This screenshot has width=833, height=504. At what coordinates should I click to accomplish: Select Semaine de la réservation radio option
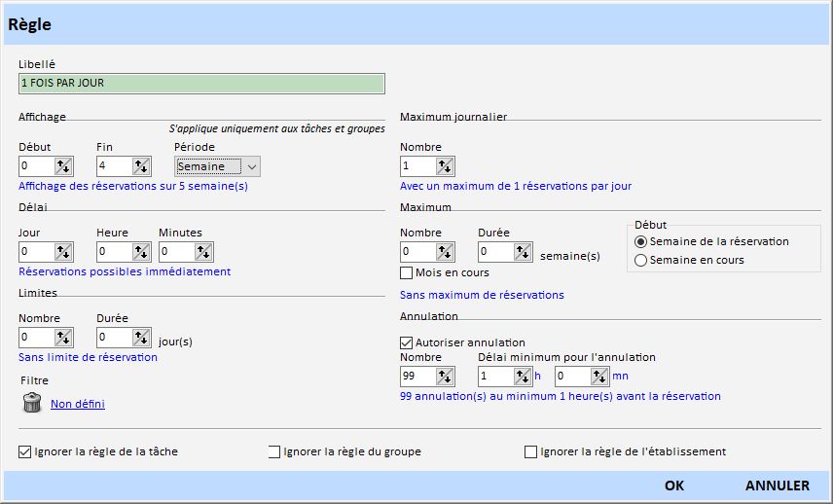[x=640, y=241]
